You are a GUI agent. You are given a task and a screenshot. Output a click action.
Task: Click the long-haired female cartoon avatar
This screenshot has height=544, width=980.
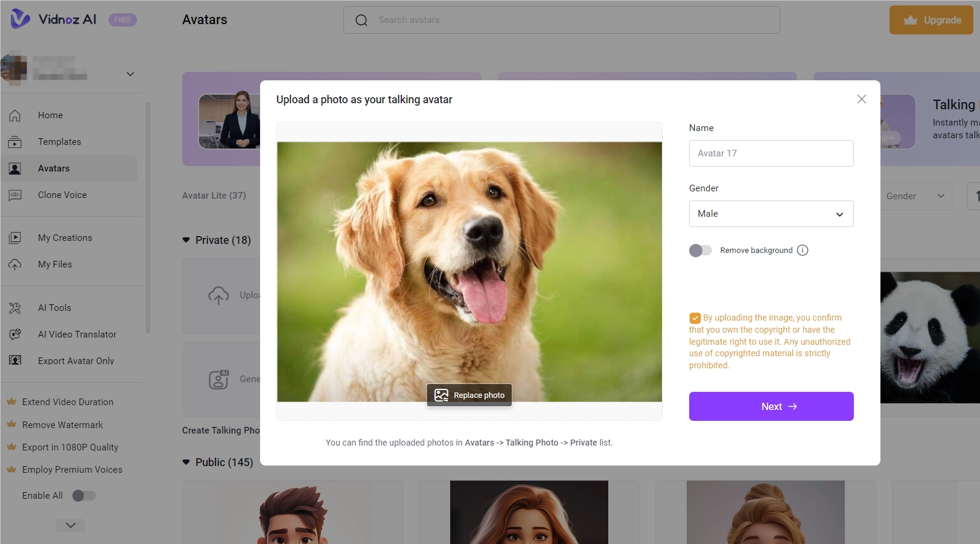click(529, 512)
